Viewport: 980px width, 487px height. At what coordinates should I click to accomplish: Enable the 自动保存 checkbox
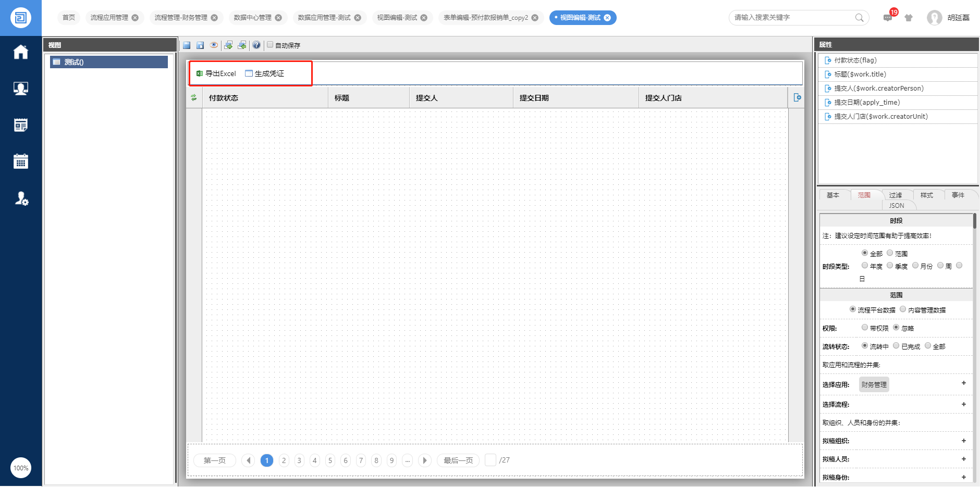click(270, 45)
